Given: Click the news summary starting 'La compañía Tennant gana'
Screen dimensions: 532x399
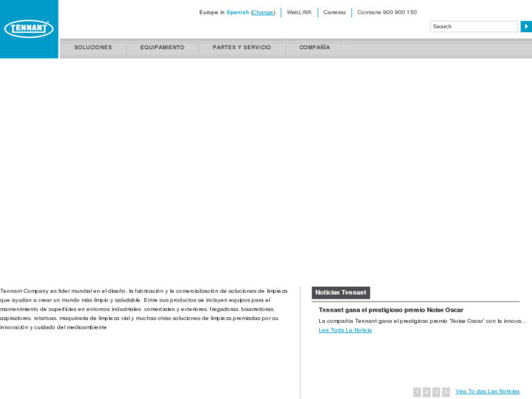Looking at the screenshot, I should tap(422, 321).
